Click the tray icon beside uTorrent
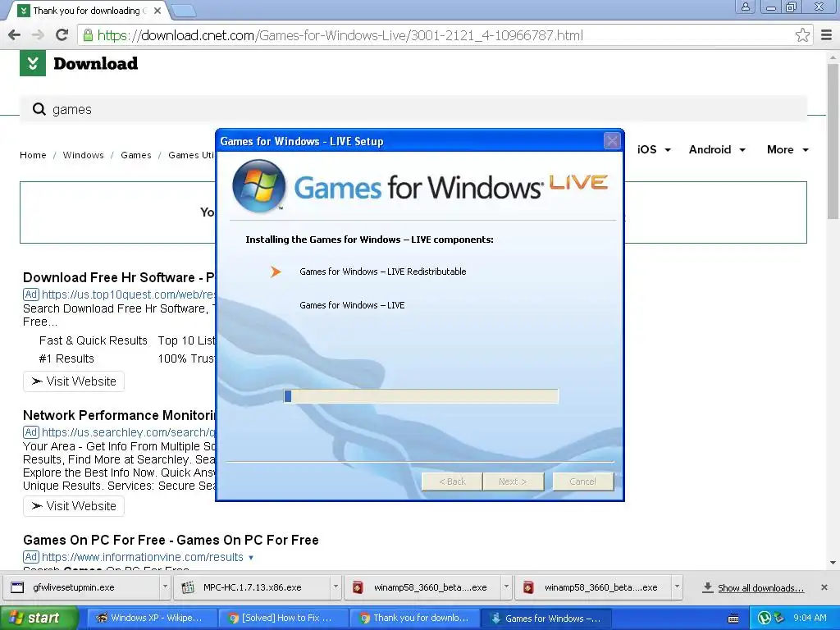Screen dimensions: 840x630 point(778,618)
